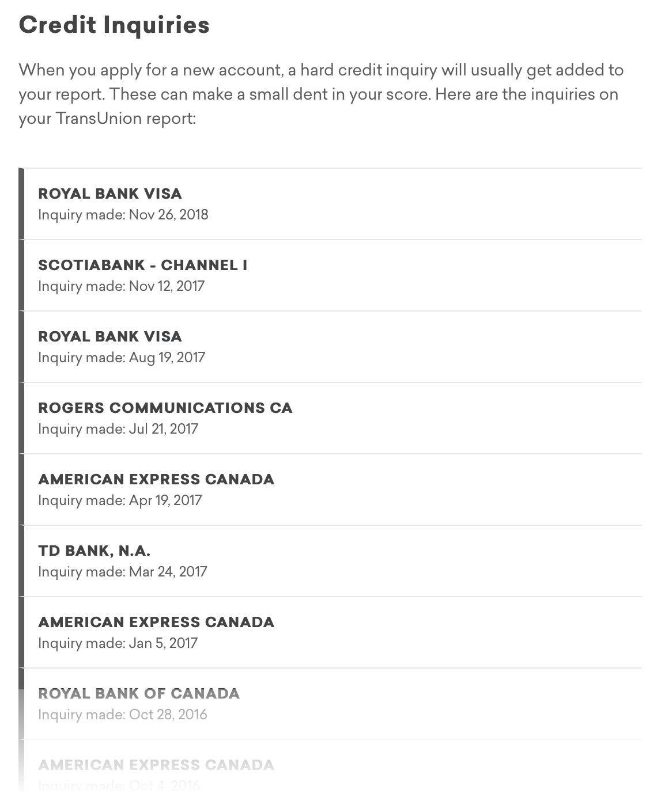Click the Credit Inquiries heading
665x812 pixels.
(114, 25)
